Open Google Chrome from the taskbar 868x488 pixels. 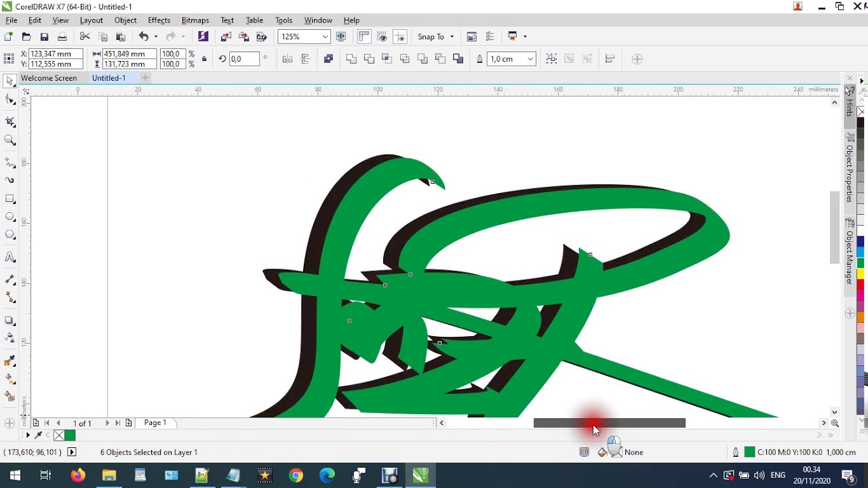(x=296, y=475)
